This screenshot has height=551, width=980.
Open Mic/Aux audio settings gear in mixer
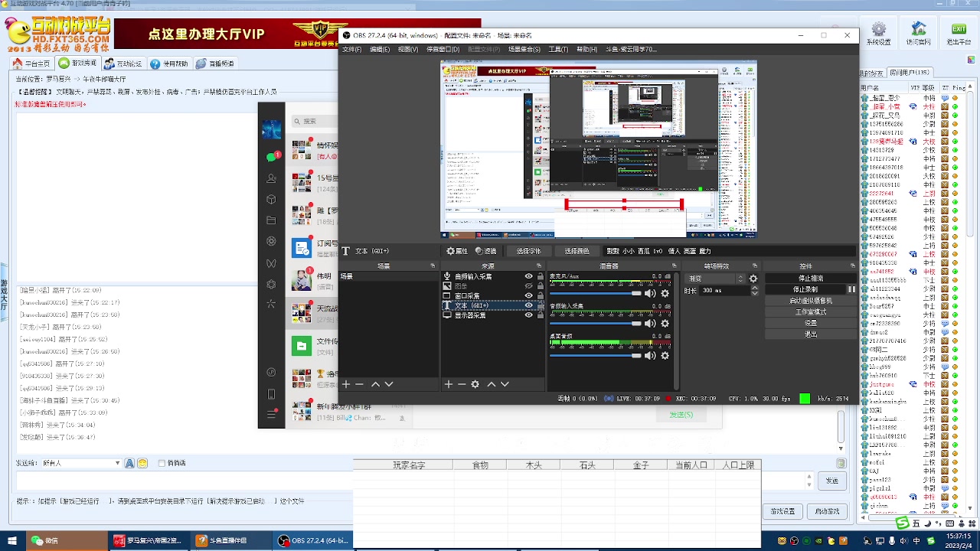tap(665, 293)
